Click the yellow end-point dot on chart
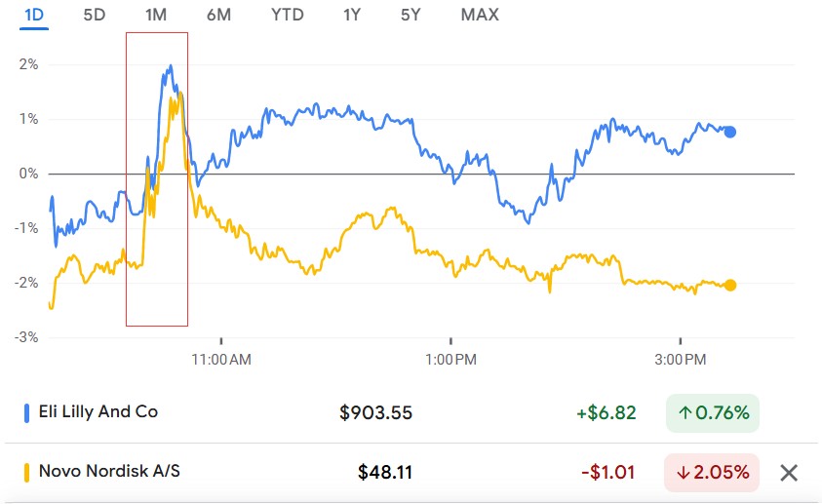Image resolution: width=822 pixels, height=504 pixels. point(730,286)
